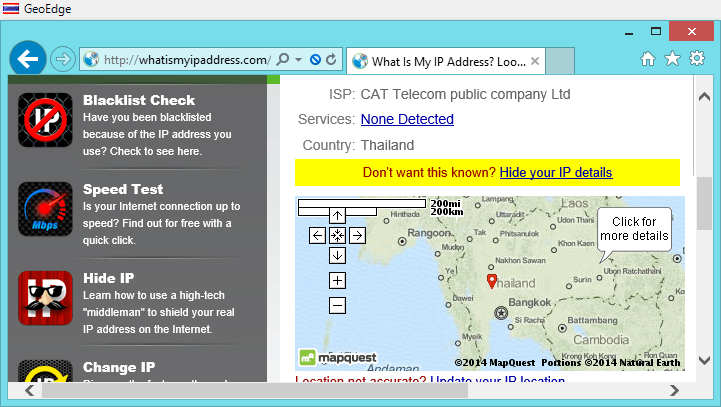Click the site favicon in address bar
This screenshot has width=721, height=407.
pyautogui.click(x=91, y=60)
